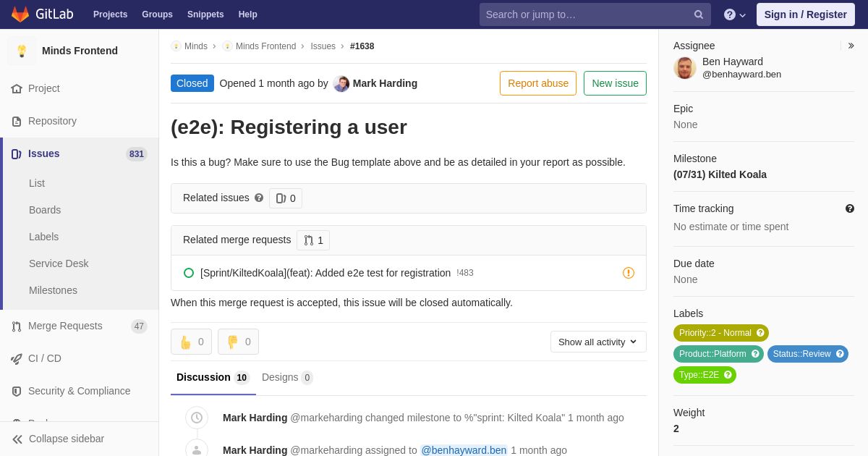Open merge request Added e2e test for registration
Image resolution: width=868 pixels, height=456 pixels.
[325, 273]
